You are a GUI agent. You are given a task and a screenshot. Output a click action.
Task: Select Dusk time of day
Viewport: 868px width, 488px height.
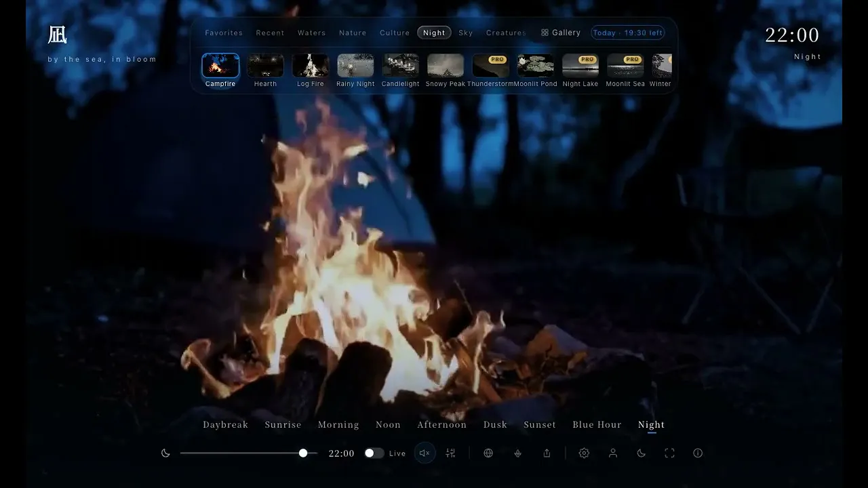(x=495, y=424)
